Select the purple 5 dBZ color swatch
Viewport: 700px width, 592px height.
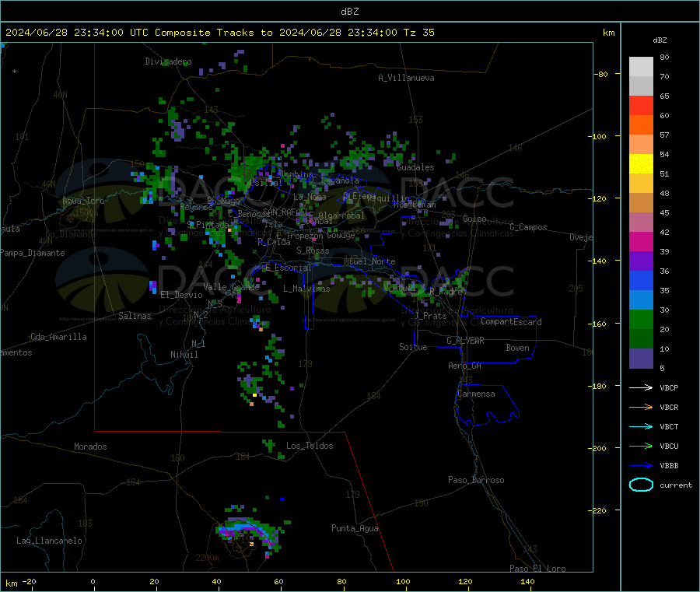[x=641, y=359]
